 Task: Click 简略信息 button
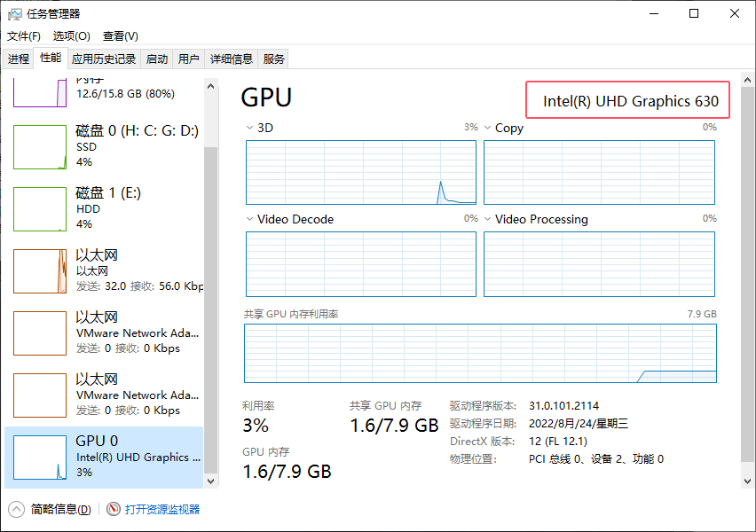[x=60, y=509]
